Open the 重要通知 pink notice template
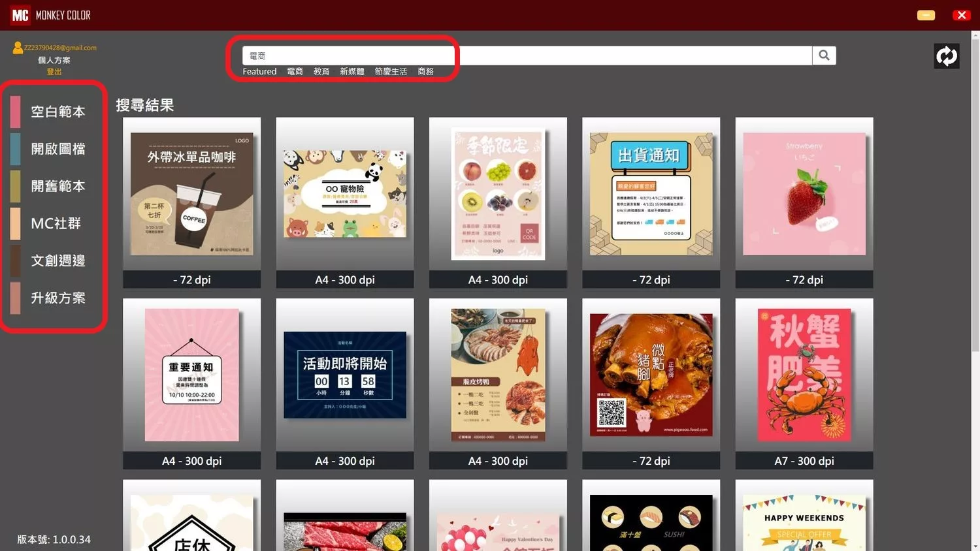 pyautogui.click(x=191, y=384)
